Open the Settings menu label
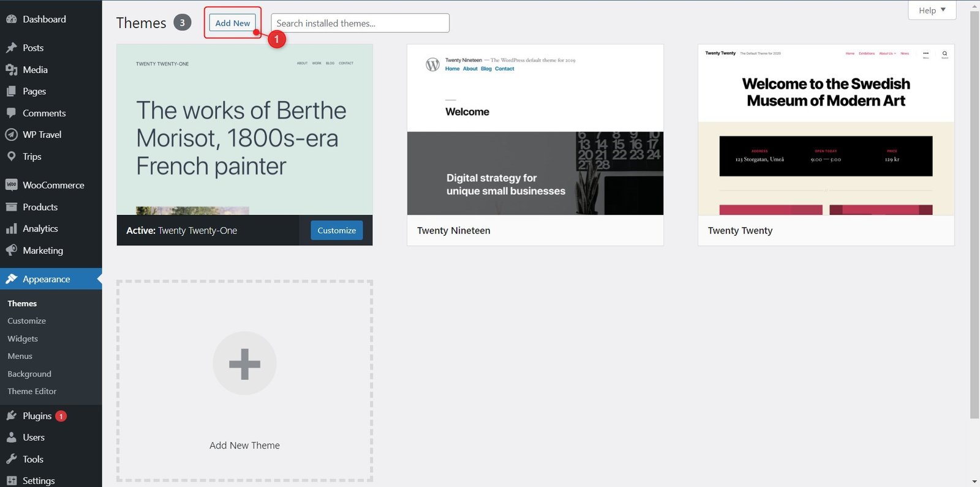Viewport: 980px width, 487px height. coord(39,481)
